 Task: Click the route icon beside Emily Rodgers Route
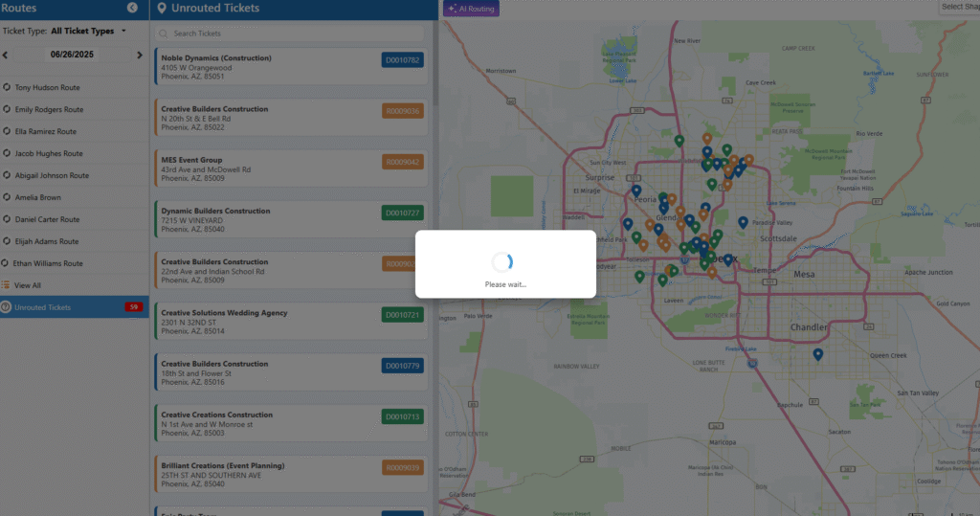7,109
